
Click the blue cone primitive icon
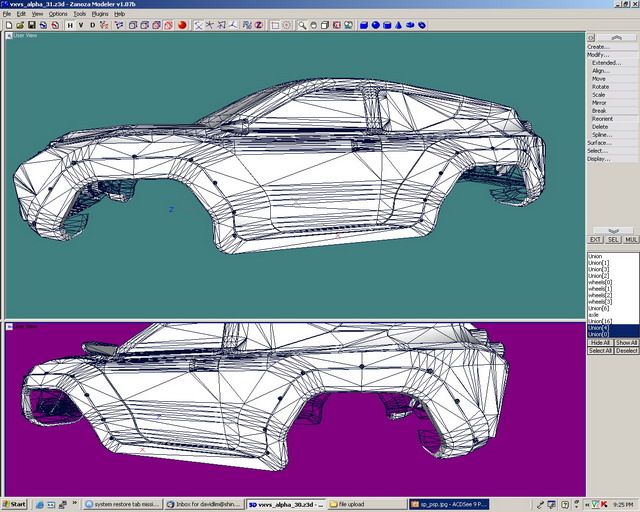click(x=399, y=25)
